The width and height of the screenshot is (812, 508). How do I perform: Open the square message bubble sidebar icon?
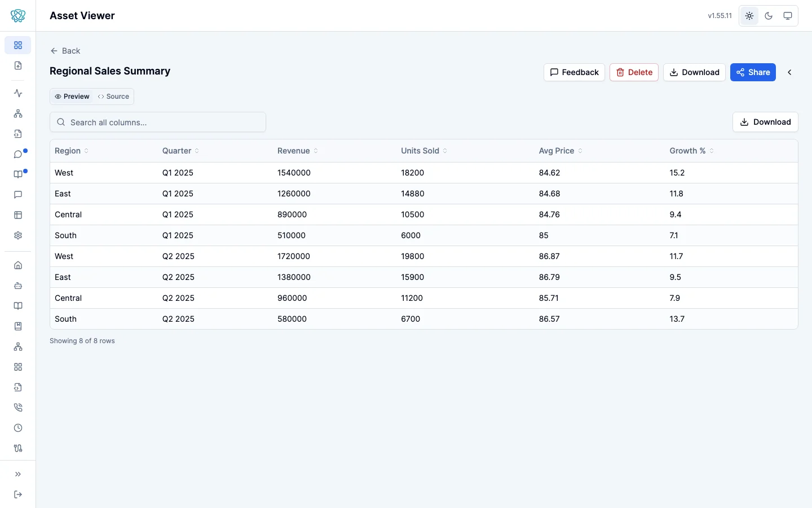click(18, 195)
